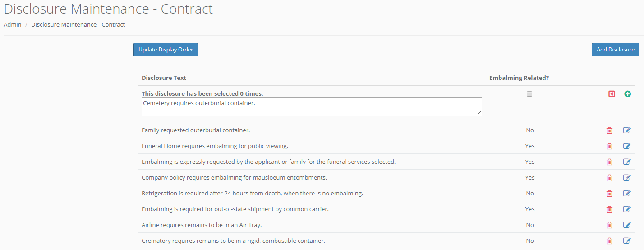Screen dimensions: 644x250
Task: Click the Update Display Order button
Action: (x=166, y=50)
